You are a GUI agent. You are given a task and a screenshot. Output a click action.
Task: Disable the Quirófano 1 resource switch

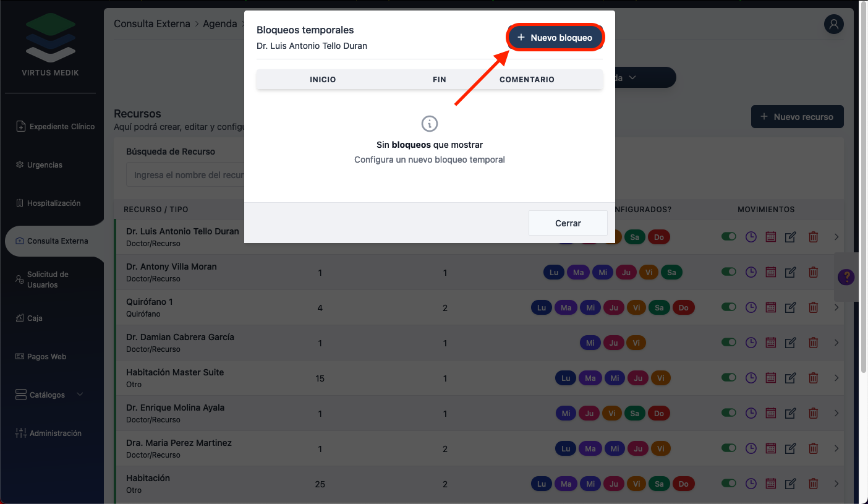coord(729,307)
